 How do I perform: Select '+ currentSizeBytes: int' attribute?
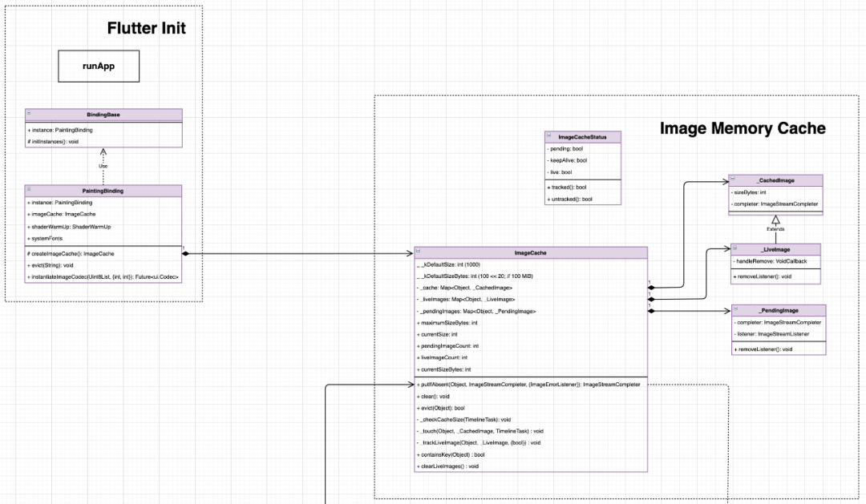[531, 370]
